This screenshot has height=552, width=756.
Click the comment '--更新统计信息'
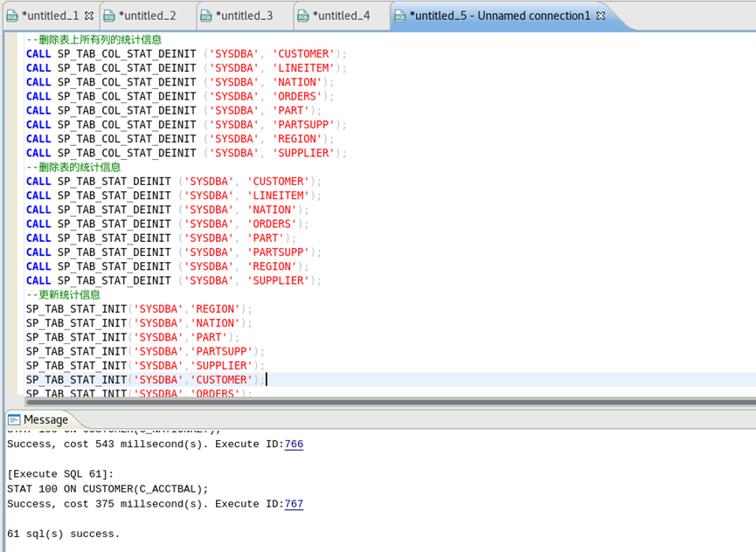63,295
